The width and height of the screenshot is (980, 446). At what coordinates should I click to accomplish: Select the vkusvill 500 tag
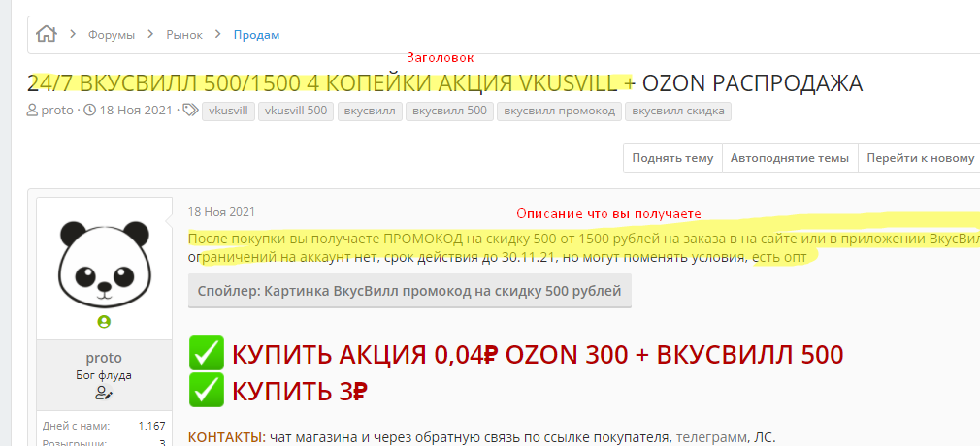[x=296, y=111]
